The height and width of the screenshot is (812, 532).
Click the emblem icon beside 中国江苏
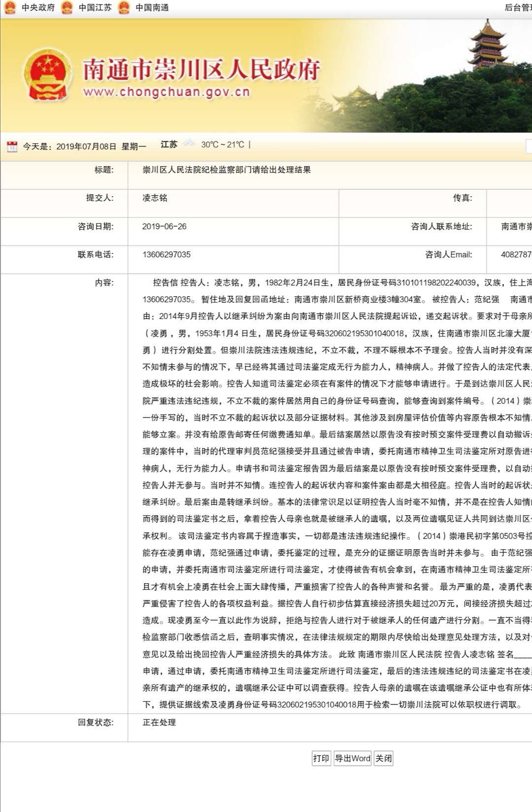[x=67, y=7]
